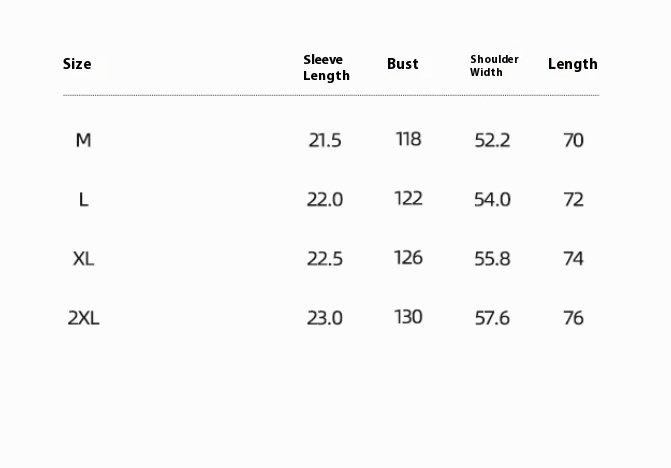671x468 pixels.
Task: Click shoulder width value 55.8
Action: (492, 258)
